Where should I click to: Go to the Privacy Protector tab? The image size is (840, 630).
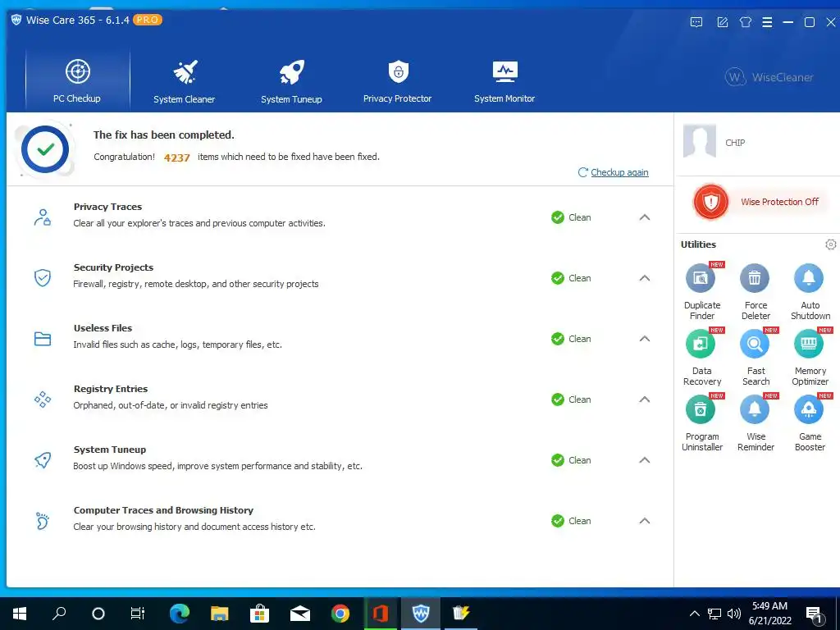click(x=398, y=80)
